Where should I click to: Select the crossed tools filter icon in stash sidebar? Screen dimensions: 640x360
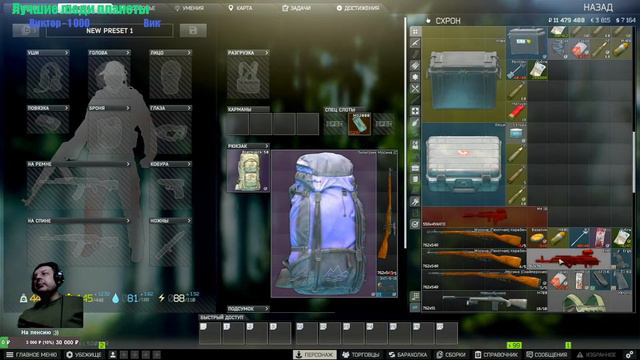click(x=415, y=88)
